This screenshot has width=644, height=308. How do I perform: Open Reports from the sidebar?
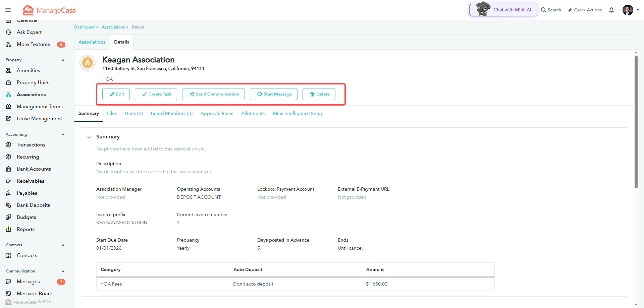pyautogui.click(x=25, y=229)
